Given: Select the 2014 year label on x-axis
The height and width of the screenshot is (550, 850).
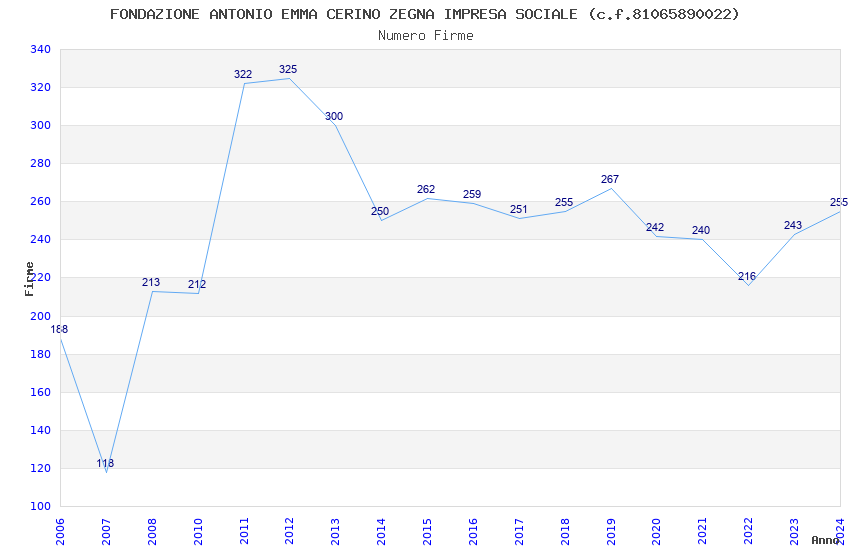Looking at the screenshot, I should click(381, 532).
